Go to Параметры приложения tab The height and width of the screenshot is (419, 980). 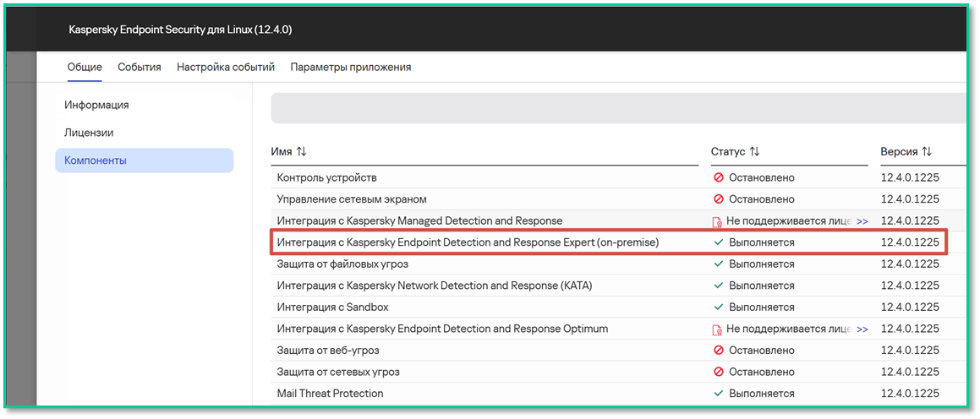pyautogui.click(x=351, y=68)
